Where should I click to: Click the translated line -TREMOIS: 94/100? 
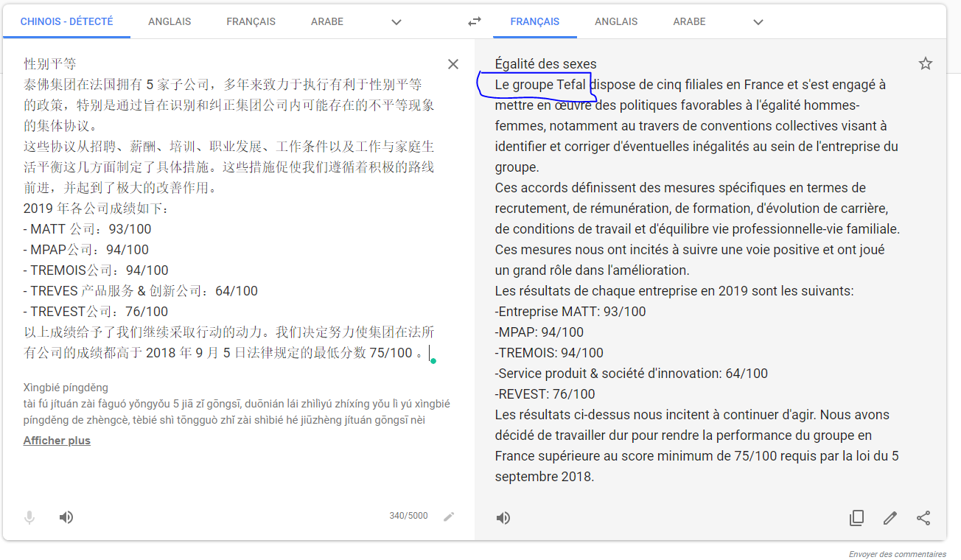[549, 353]
